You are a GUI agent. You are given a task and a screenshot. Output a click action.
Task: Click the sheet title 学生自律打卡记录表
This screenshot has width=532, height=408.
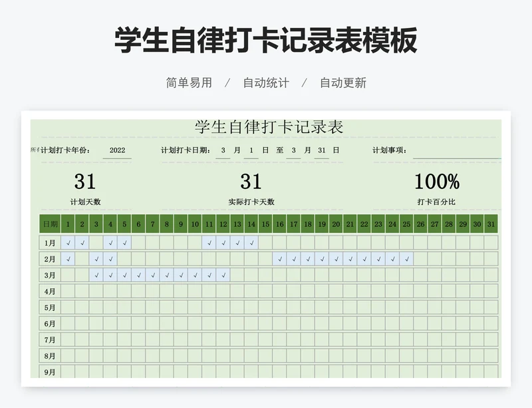click(269, 127)
